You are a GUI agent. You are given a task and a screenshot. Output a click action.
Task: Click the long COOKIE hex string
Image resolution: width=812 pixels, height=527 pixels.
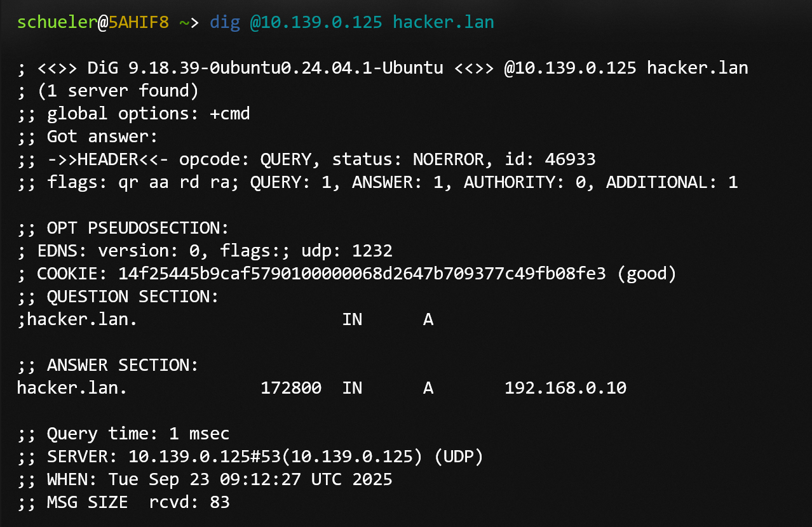click(362, 274)
